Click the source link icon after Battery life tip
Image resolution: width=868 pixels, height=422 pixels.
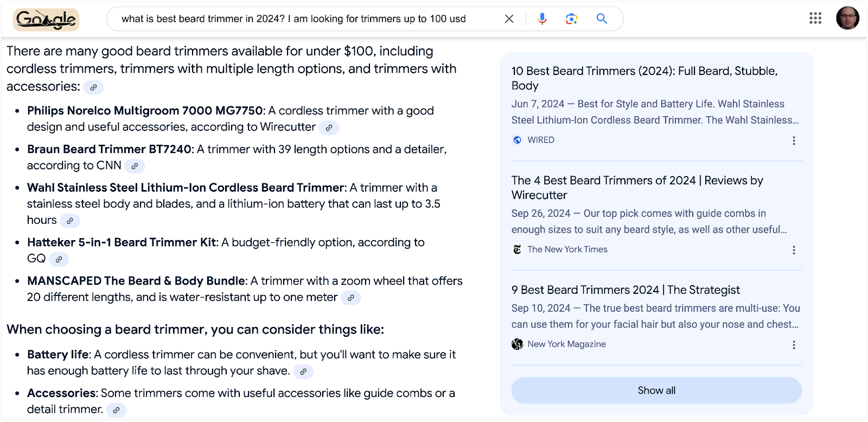(x=303, y=372)
